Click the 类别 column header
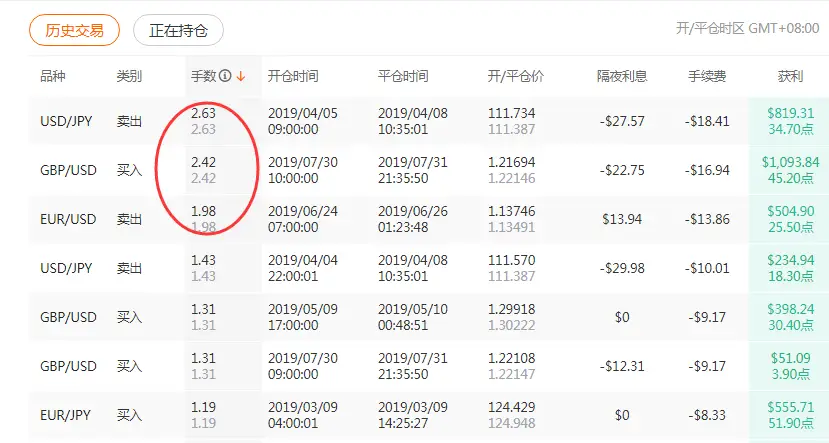The height and width of the screenshot is (443, 829). coord(129,76)
